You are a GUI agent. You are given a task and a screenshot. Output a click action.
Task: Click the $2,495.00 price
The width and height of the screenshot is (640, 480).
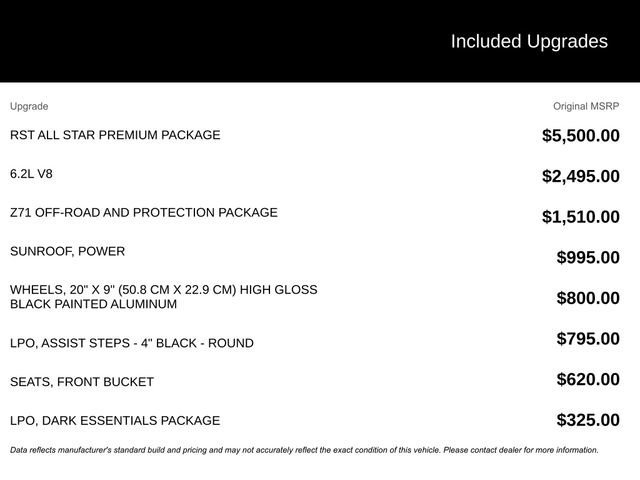(580, 177)
